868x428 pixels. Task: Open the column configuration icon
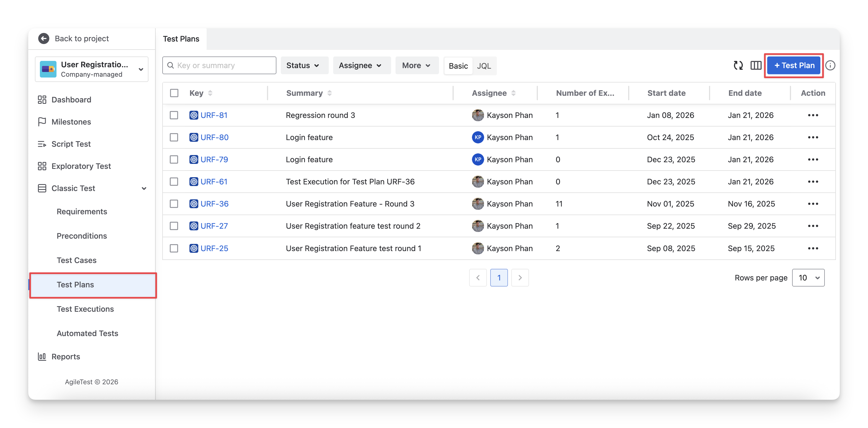click(756, 65)
